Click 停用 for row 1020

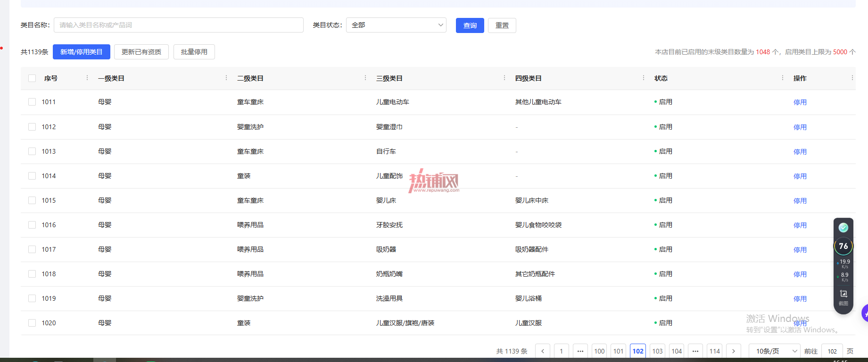point(800,323)
